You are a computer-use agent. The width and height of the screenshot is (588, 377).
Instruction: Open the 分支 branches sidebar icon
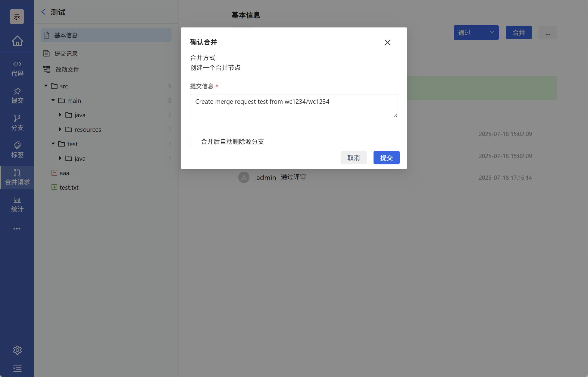coord(17,123)
